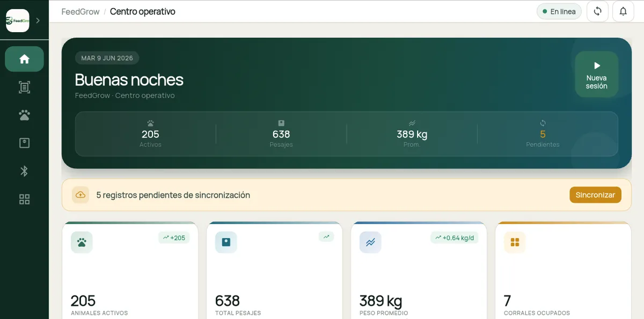
Task: Click the paw icon above Activos stat
Action: click(150, 123)
